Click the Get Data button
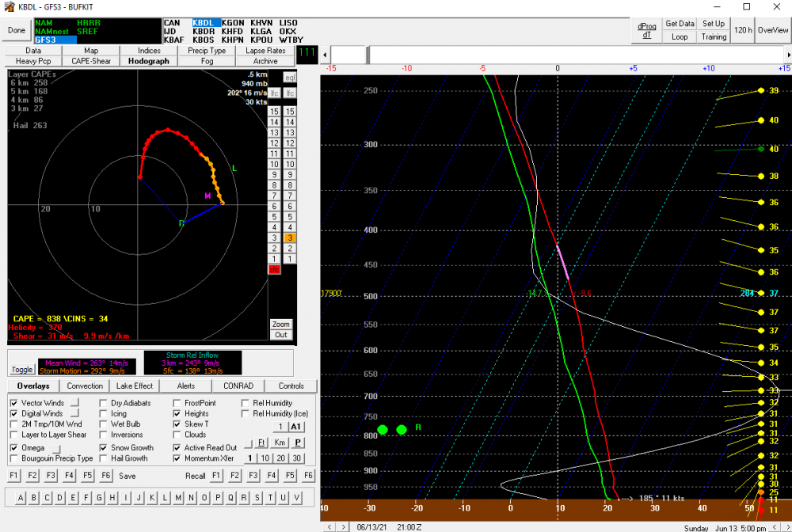This screenshot has height=532, width=792. (x=680, y=24)
